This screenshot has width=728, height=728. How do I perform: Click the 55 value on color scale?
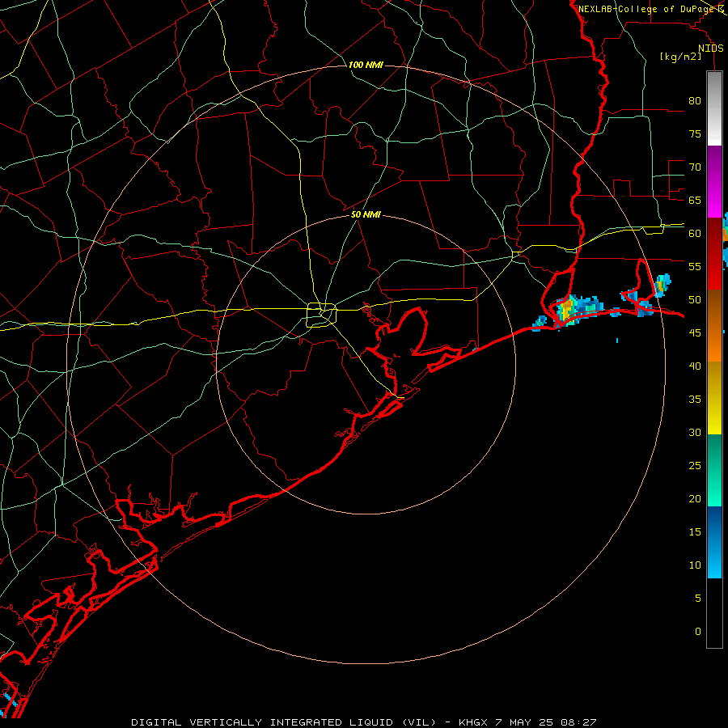pyautogui.click(x=695, y=266)
